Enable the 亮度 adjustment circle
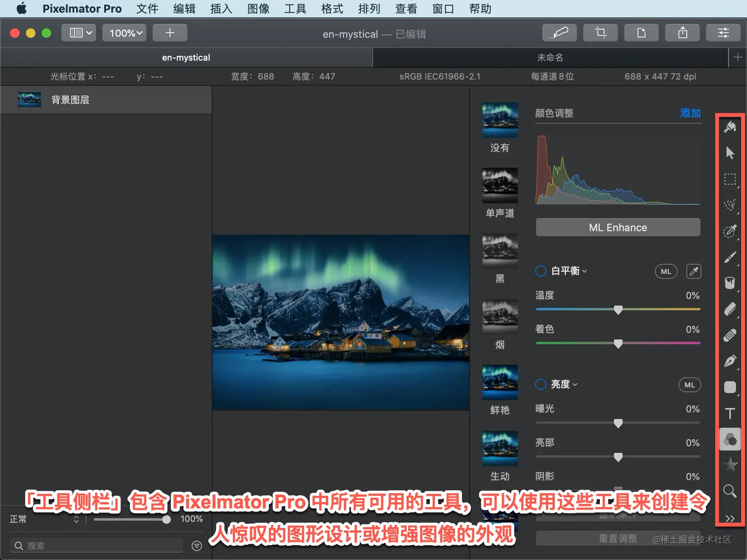The width and height of the screenshot is (747, 560). click(540, 384)
